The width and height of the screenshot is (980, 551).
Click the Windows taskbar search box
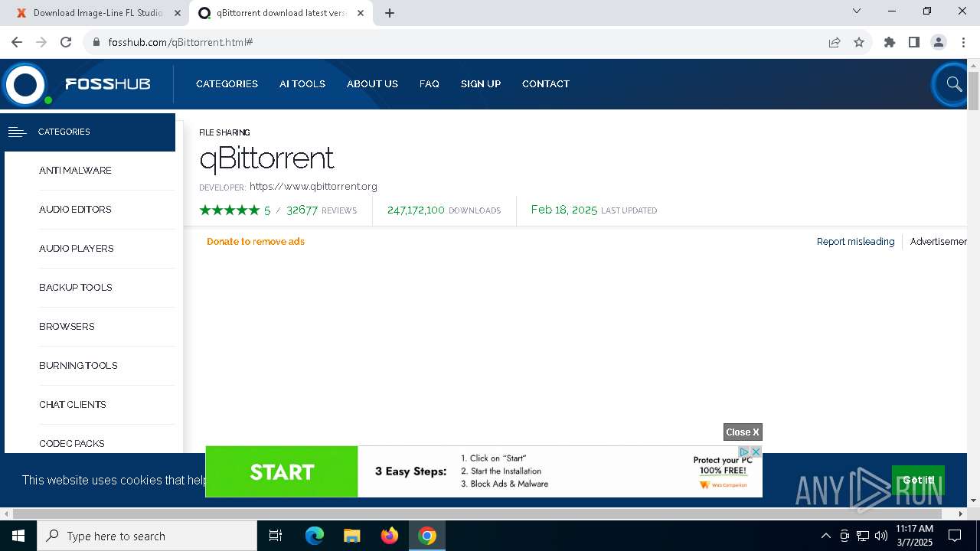[x=147, y=536]
